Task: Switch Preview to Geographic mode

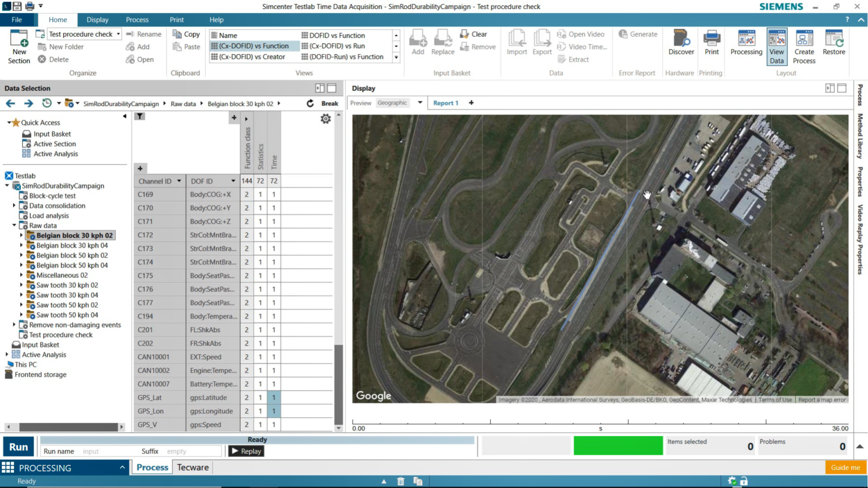Action: tap(392, 103)
